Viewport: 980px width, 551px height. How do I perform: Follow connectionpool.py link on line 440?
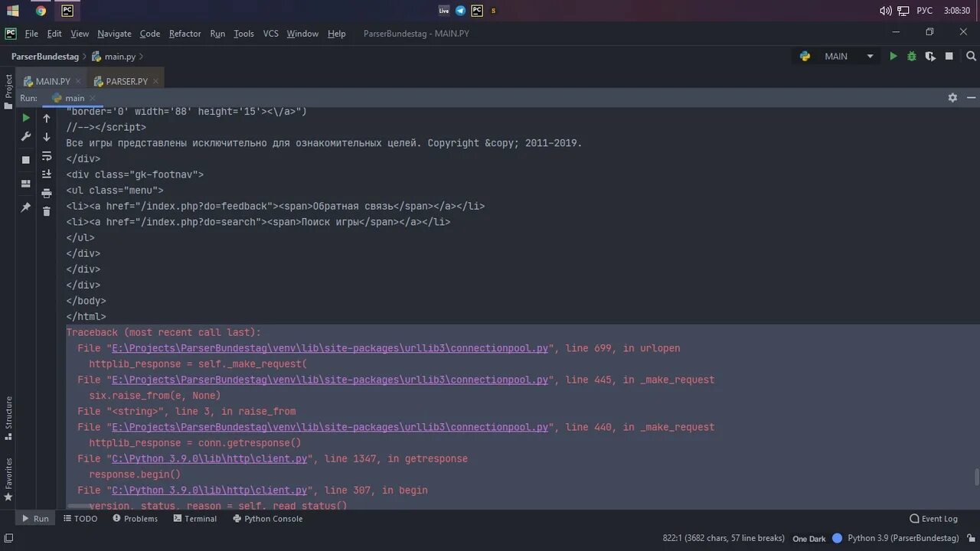(330, 427)
